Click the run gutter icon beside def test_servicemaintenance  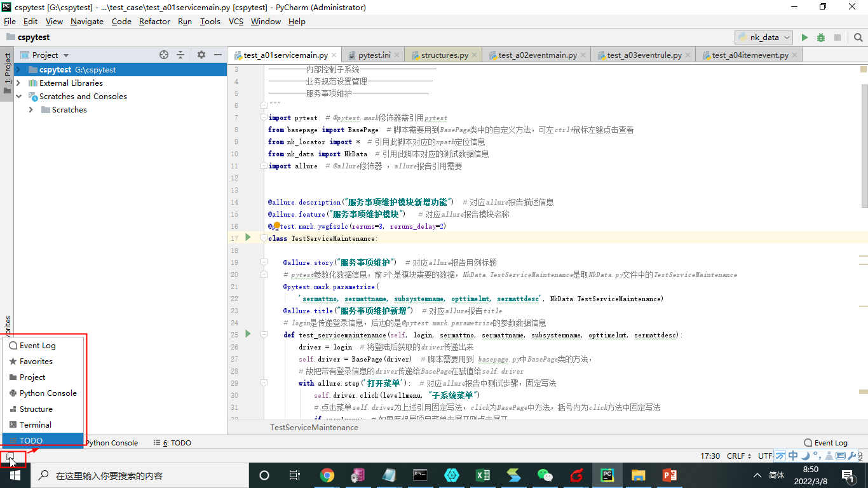(248, 334)
